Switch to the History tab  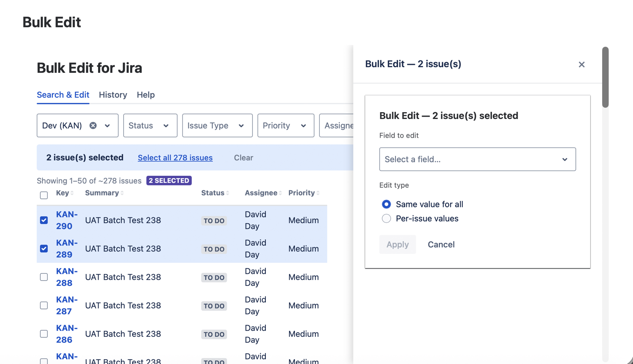(113, 95)
